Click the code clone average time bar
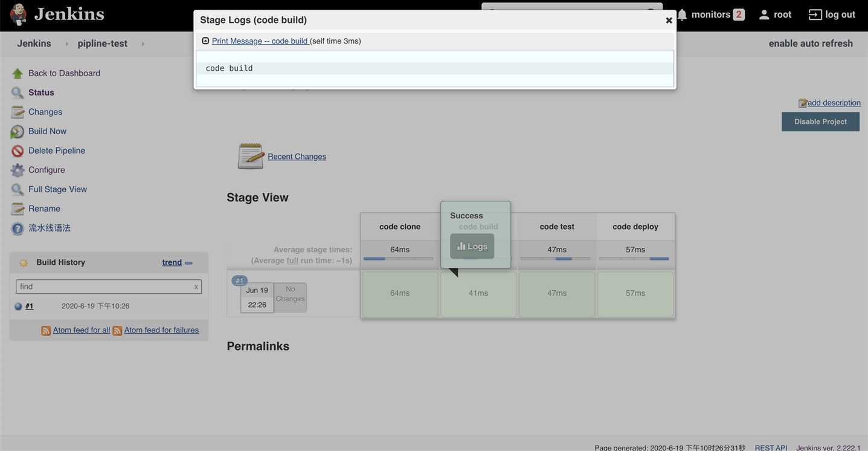The image size is (868, 451). pos(399,259)
